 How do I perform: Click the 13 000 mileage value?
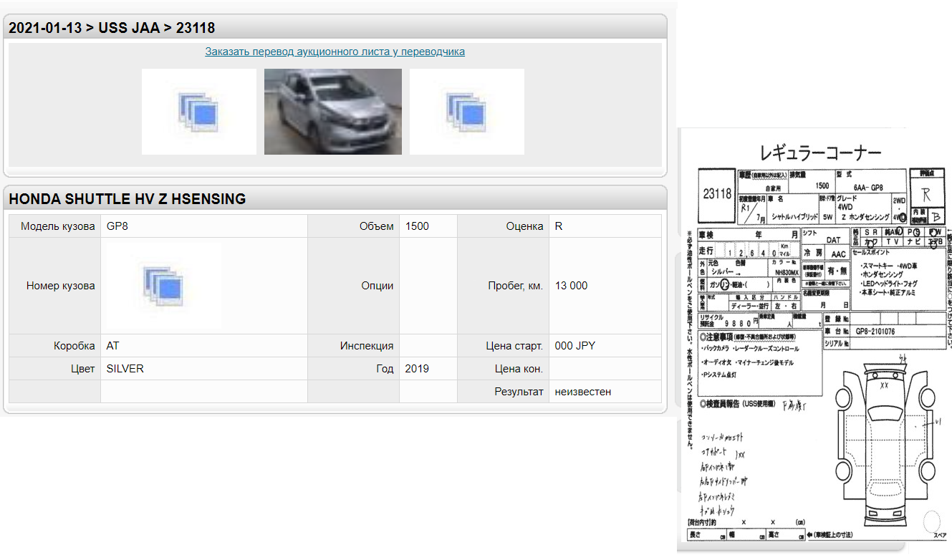[571, 286]
